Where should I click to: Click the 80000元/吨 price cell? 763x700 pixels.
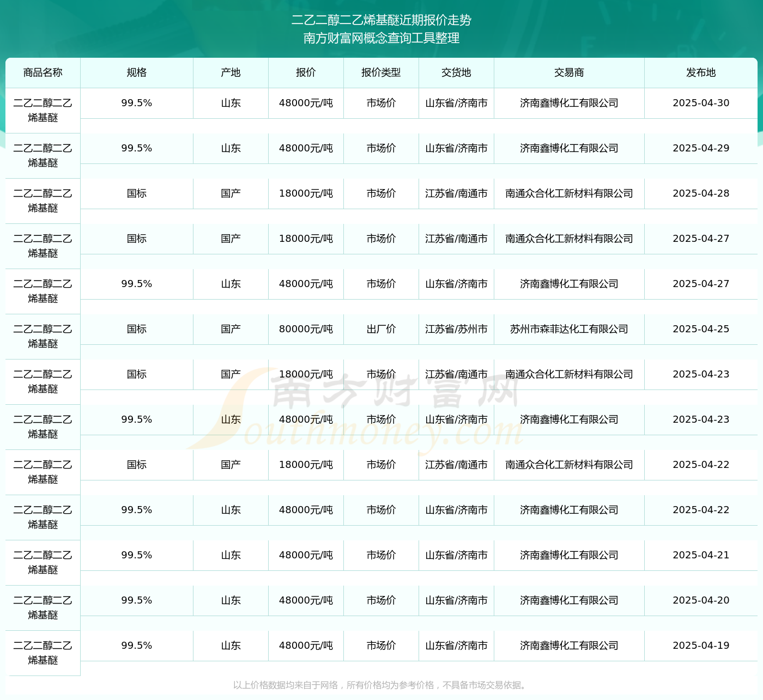coord(306,329)
